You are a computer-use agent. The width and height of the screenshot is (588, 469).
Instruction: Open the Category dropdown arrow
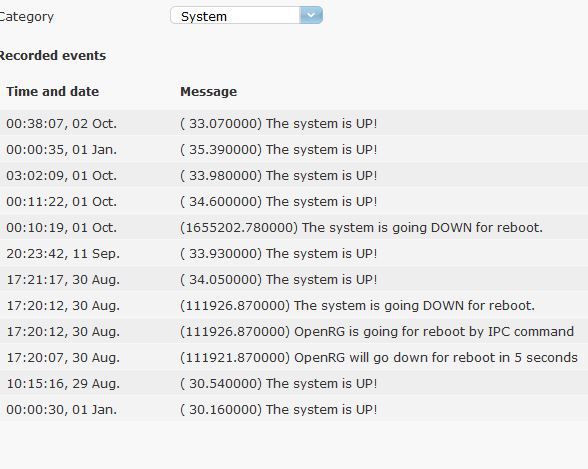click(x=311, y=15)
